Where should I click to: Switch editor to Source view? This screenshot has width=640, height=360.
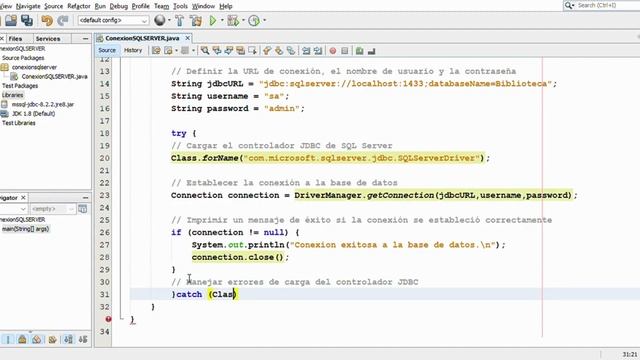pyautogui.click(x=107, y=50)
